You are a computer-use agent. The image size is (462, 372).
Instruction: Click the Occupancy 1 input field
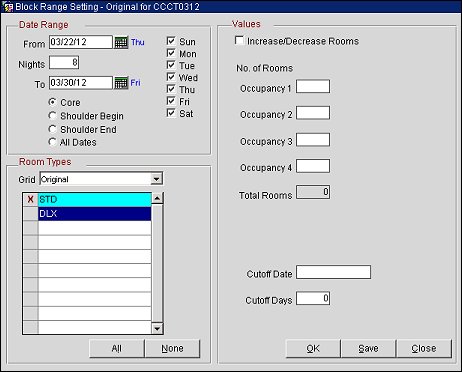[313, 87]
